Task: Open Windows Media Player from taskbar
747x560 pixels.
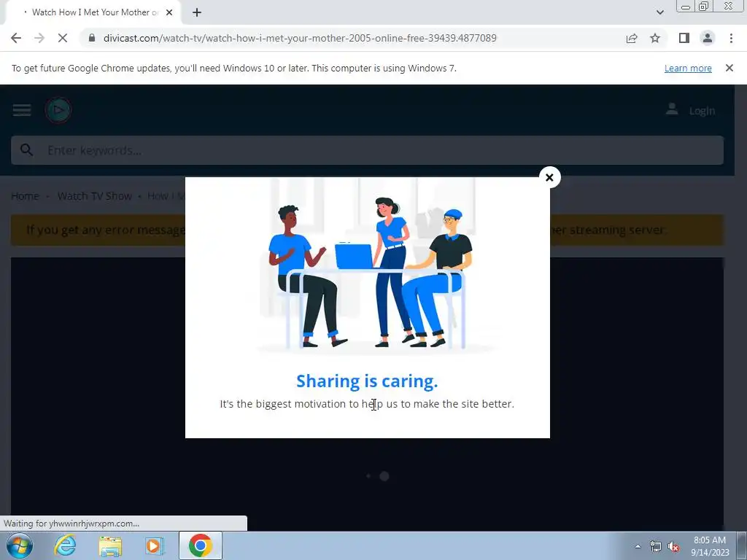Action: point(154,545)
